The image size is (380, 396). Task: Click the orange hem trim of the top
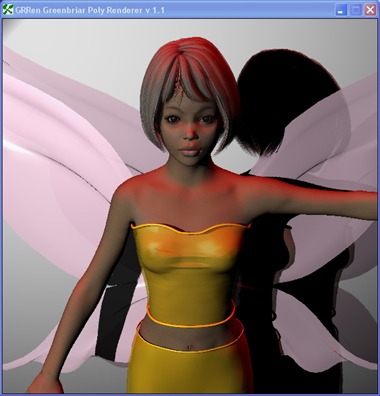coord(192,318)
